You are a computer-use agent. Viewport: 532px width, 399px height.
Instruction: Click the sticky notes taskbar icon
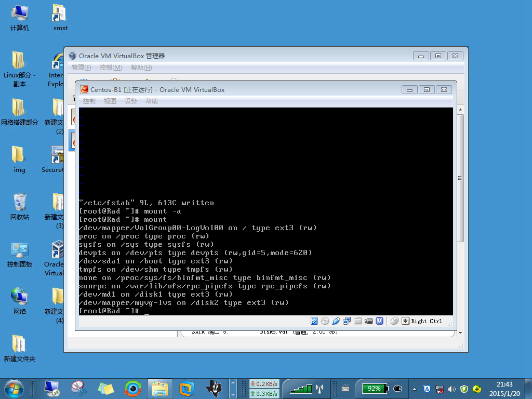[x=106, y=389]
